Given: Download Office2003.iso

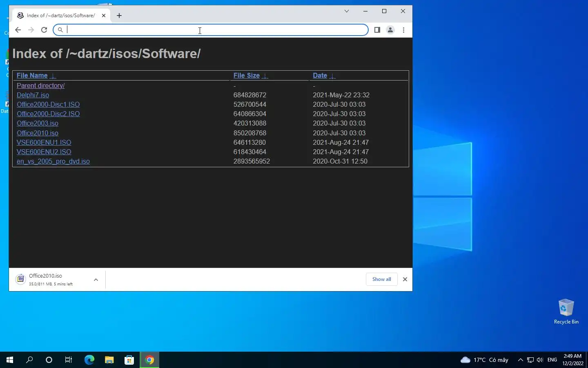Looking at the screenshot, I should (x=38, y=123).
